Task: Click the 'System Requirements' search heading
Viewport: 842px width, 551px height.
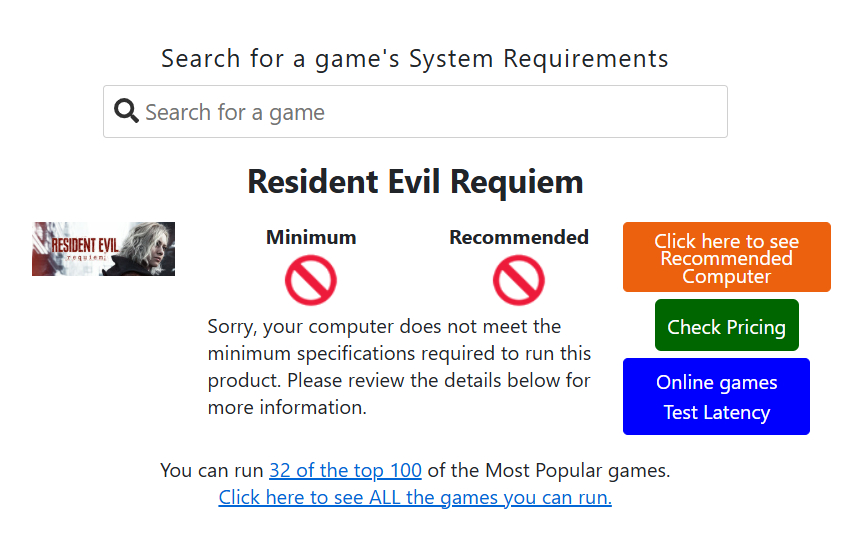Action: pyautogui.click(x=415, y=58)
